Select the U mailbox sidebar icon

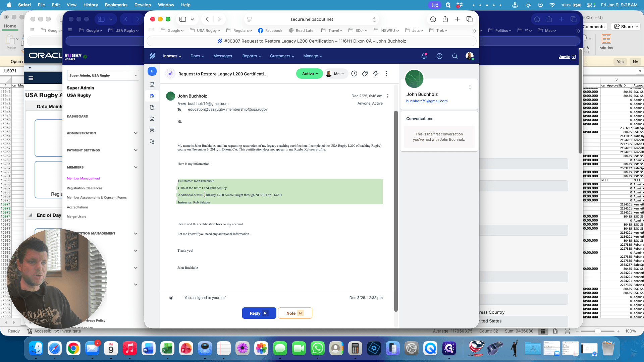click(152, 71)
